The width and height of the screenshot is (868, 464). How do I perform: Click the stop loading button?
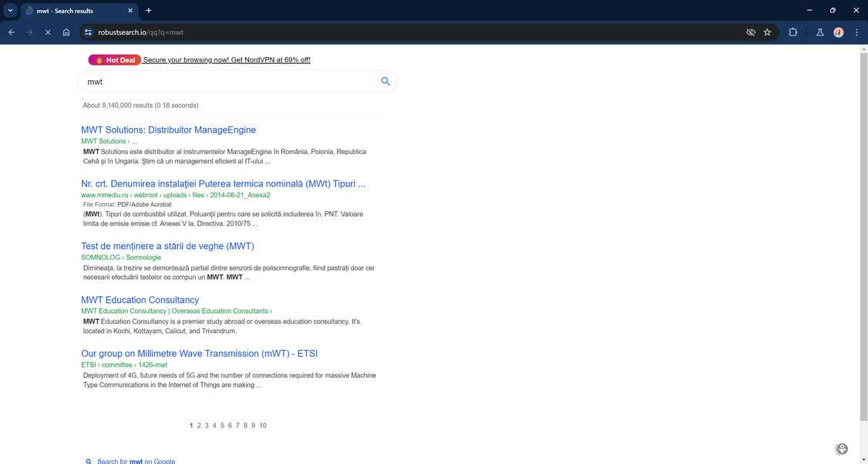coord(47,32)
